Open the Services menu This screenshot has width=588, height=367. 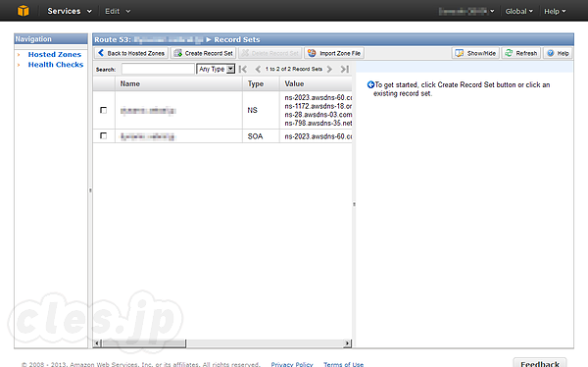70,11
